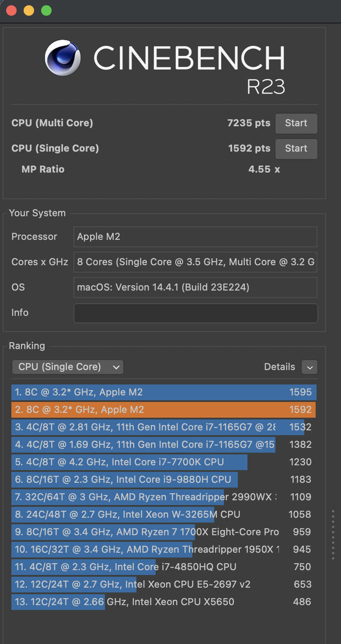Click the Processor field showing Apple M2
The height and width of the screenshot is (644, 341).
pyautogui.click(x=195, y=237)
